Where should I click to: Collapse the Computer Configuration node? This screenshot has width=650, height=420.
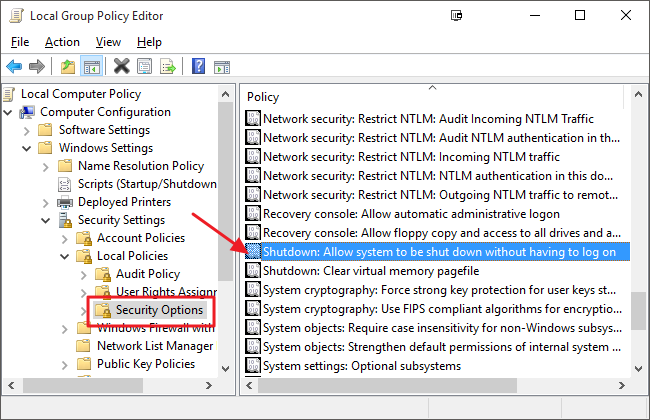pyautogui.click(x=10, y=112)
